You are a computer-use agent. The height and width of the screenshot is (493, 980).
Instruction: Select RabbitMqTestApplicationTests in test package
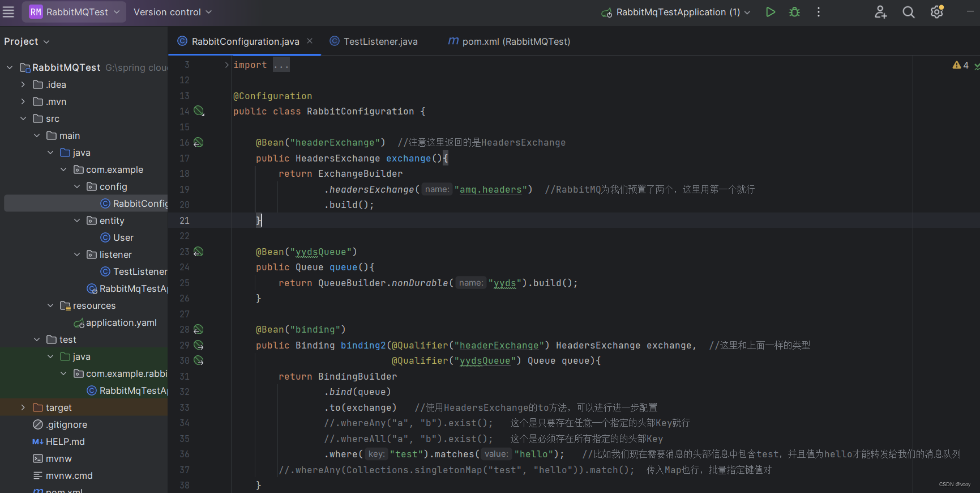coord(127,390)
